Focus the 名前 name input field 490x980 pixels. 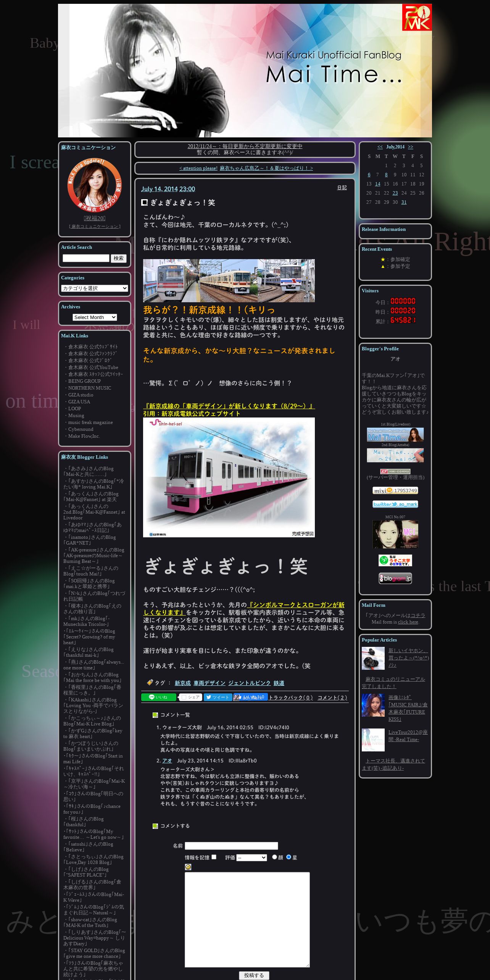coord(231,846)
